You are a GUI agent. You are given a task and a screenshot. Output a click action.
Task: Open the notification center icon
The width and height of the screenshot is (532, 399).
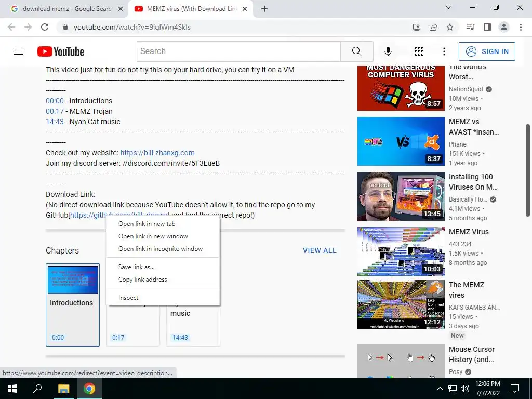click(x=515, y=389)
